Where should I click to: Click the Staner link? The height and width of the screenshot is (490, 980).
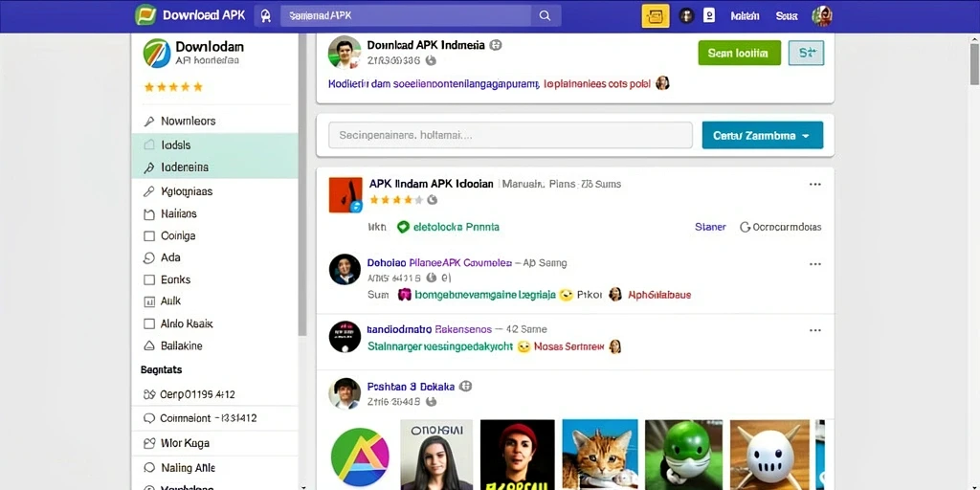[711, 228]
